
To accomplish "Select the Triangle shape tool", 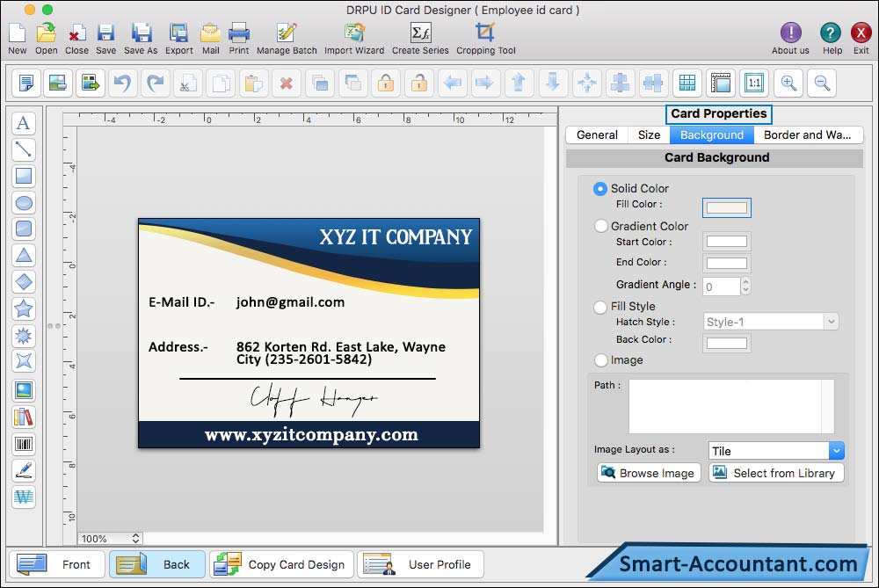I will coord(24,256).
